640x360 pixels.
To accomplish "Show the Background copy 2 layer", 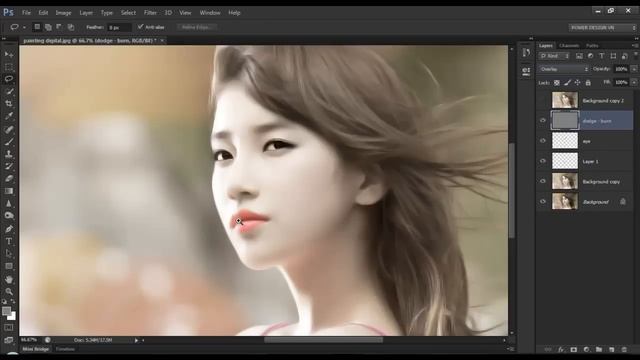I will coord(543,100).
